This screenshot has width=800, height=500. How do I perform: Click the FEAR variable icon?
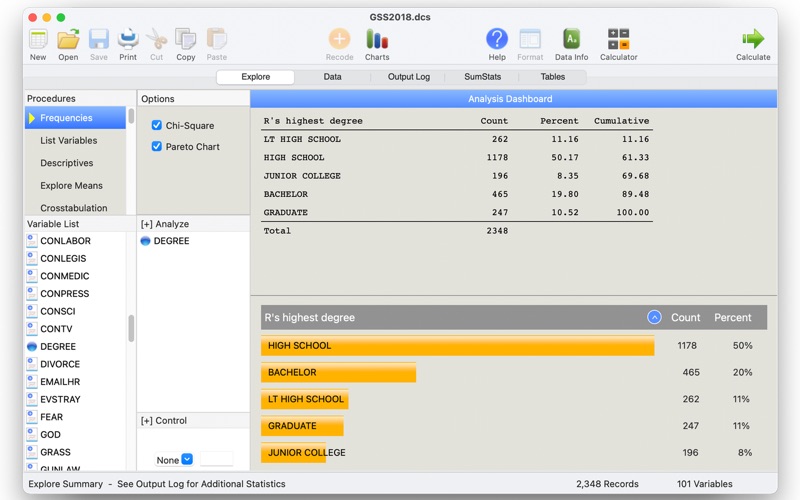pos(32,417)
